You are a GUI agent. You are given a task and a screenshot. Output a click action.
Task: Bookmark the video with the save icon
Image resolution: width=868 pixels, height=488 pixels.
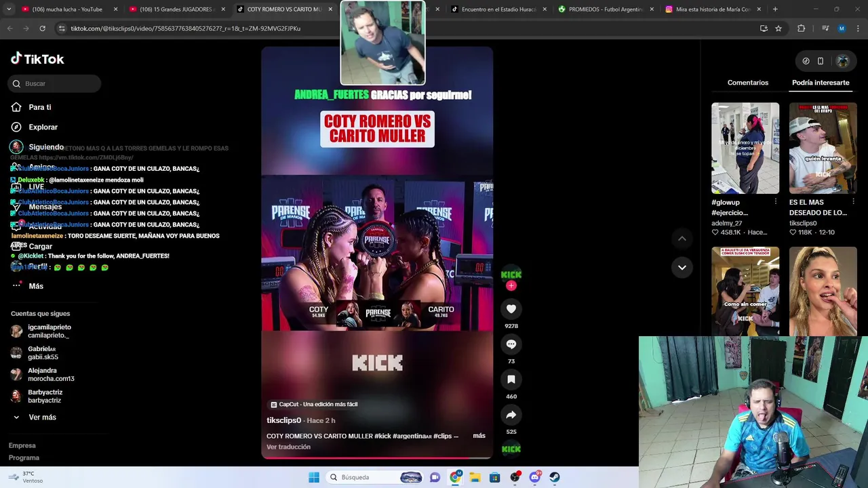click(x=511, y=380)
